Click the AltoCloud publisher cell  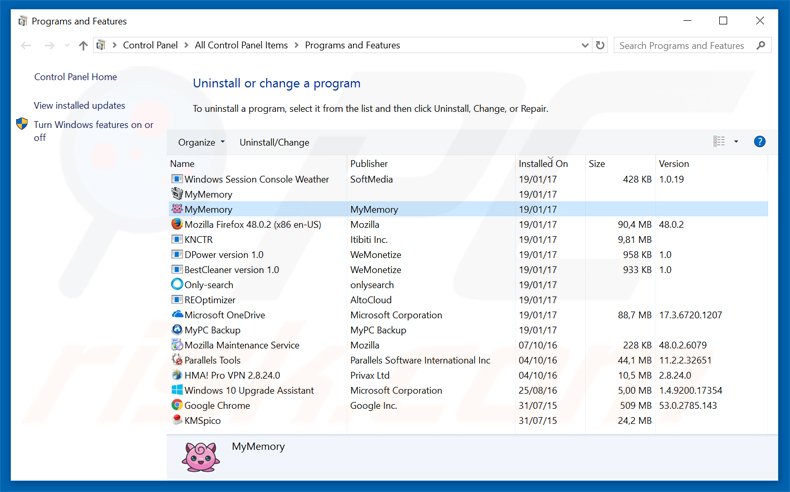pyautogui.click(x=371, y=300)
